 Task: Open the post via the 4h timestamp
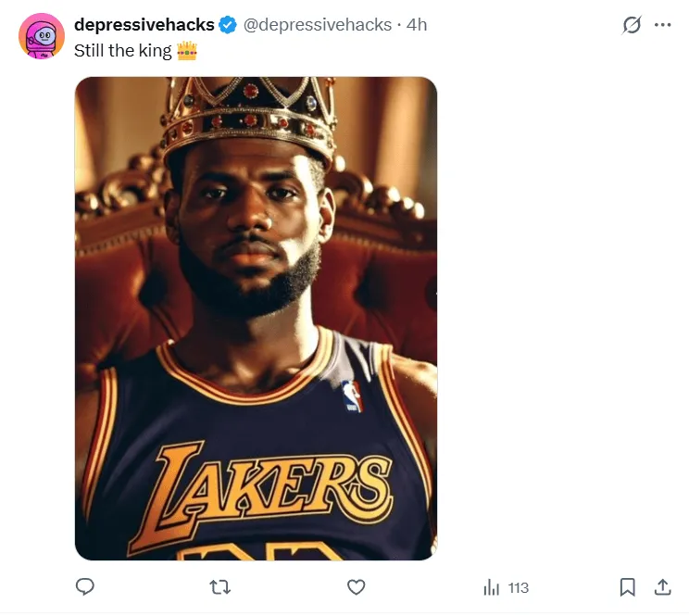(x=417, y=25)
